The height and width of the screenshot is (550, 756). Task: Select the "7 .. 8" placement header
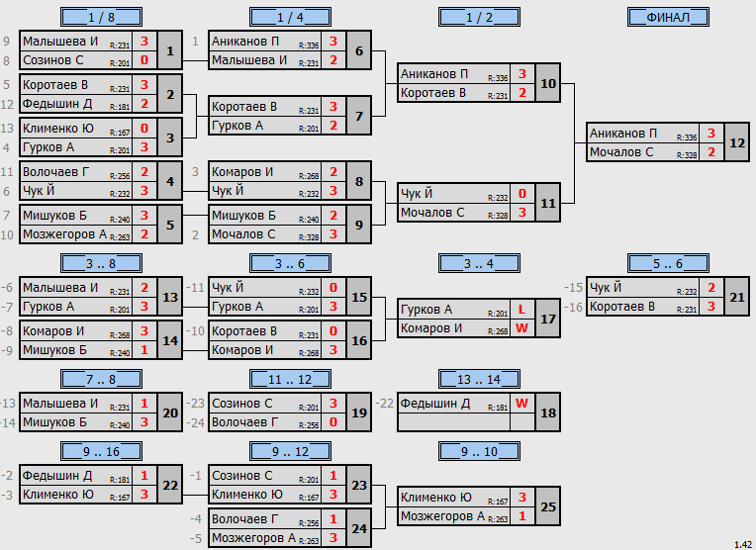(101, 379)
